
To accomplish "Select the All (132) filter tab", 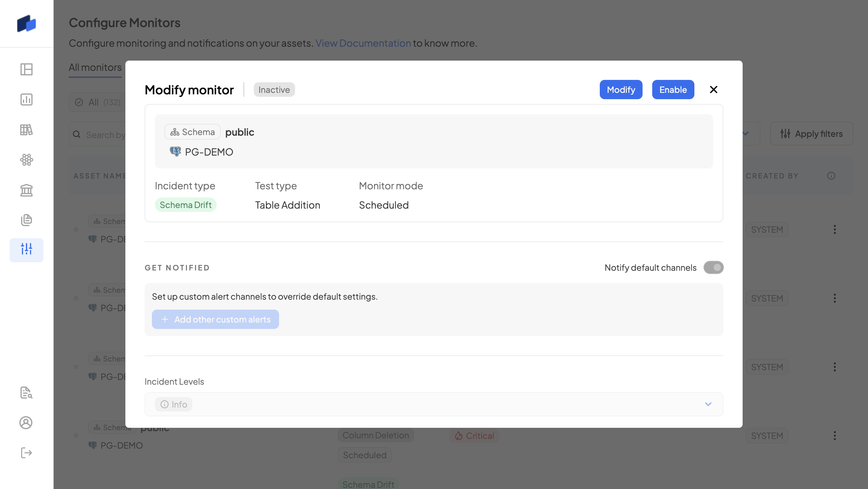I will 98,102.
